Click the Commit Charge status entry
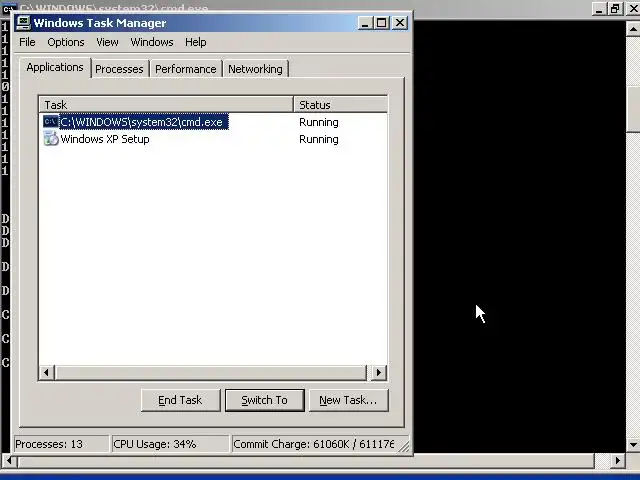The height and width of the screenshot is (480, 640). tap(313, 444)
